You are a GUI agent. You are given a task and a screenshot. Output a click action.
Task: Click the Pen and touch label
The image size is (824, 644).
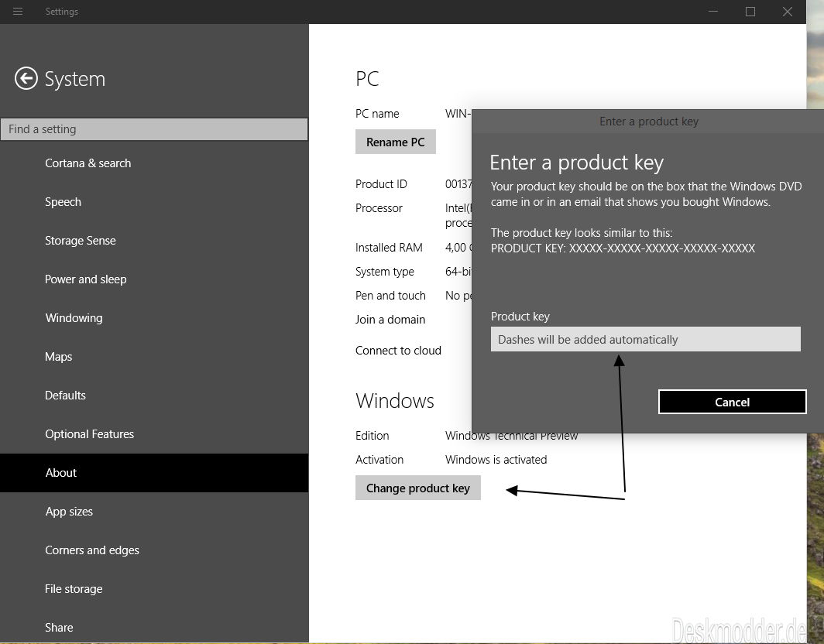coord(390,295)
